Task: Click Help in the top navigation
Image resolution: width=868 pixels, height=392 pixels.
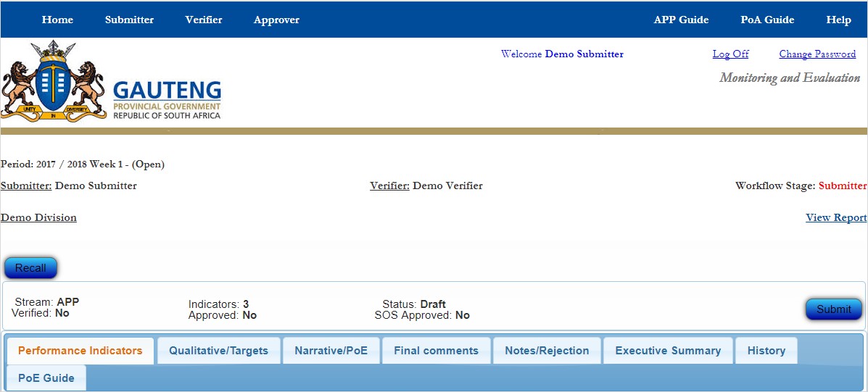Action: click(838, 20)
